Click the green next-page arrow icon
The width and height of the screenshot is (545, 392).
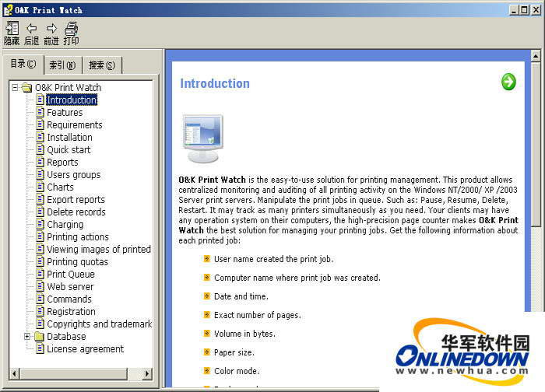click(x=508, y=82)
